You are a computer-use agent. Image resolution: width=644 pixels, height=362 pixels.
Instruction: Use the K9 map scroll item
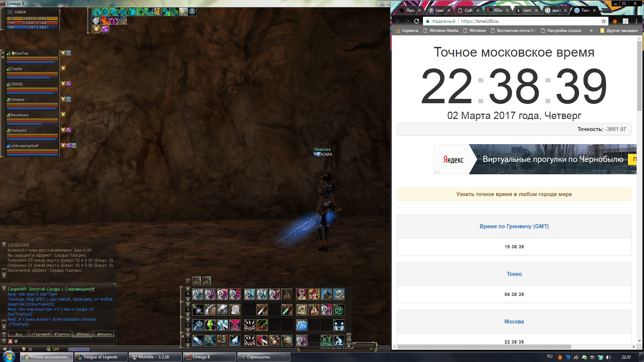click(x=302, y=310)
